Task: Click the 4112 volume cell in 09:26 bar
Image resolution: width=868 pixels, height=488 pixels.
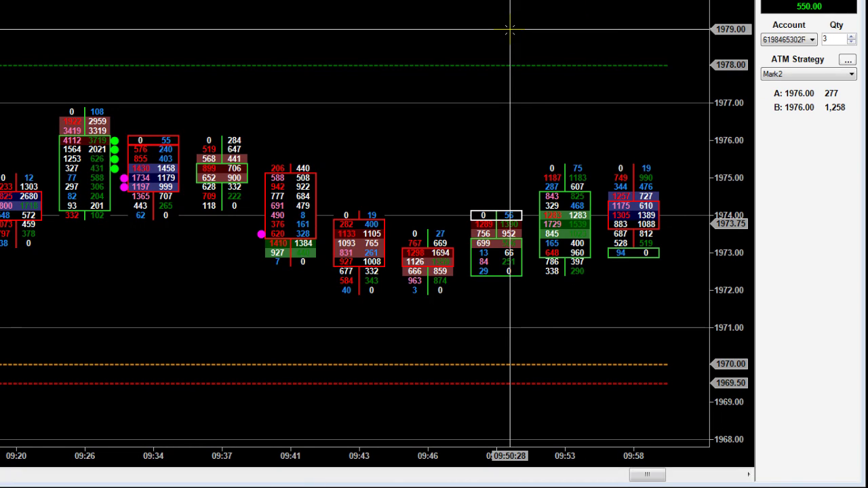Action: click(72, 140)
